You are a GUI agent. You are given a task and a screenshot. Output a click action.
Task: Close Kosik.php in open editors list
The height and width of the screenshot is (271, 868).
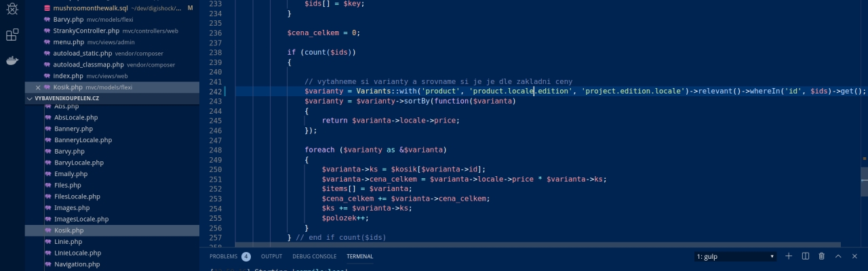[38, 87]
